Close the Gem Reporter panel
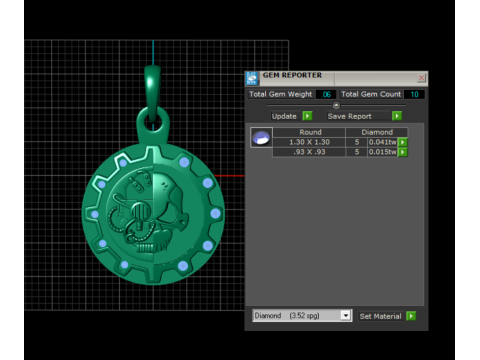The width and height of the screenshot is (480, 360). click(x=421, y=78)
